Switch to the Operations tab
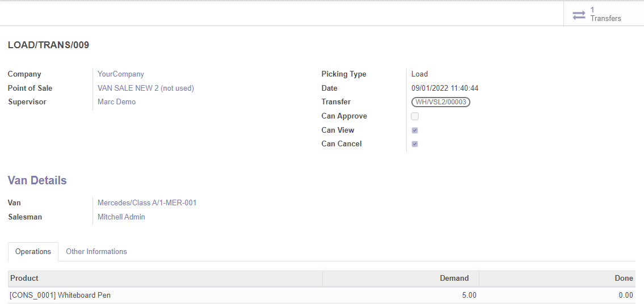This screenshot has height=304, width=644. pyautogui.click(x=33, y=251)
